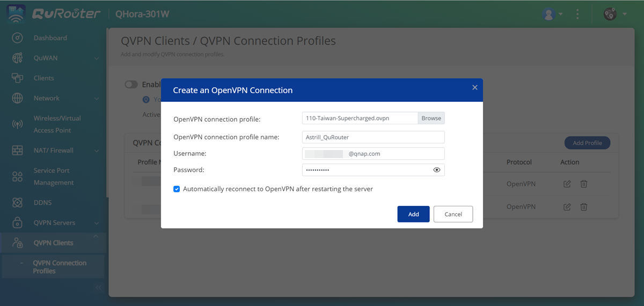
Task: Open the three-dot more options menu
Action: tap(577, 14)
